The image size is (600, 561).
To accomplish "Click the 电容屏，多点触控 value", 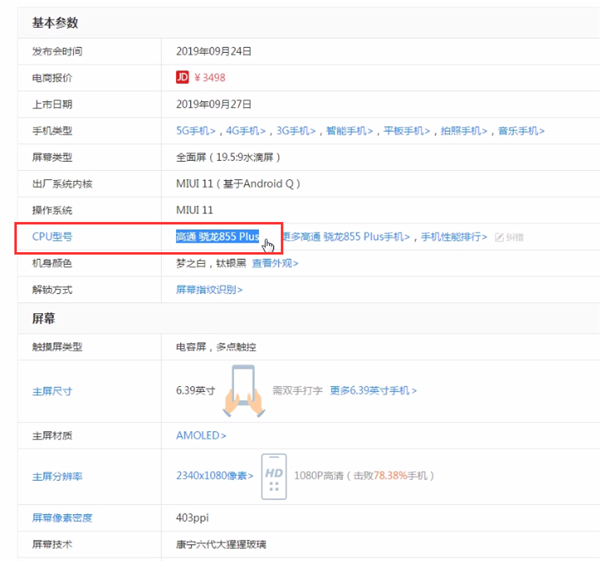I will click(x=216, y=347).
